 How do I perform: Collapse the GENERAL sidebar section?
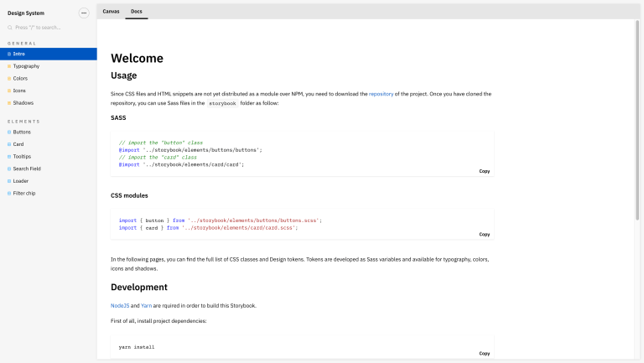[x=23, y=43]
